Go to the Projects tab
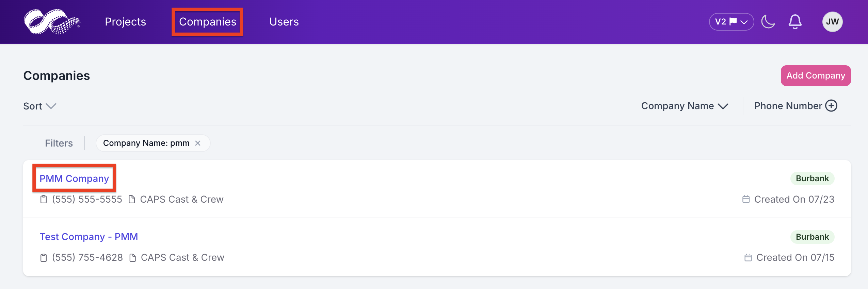The width and height of the screenshot is (868, 289). click(125, 22)
